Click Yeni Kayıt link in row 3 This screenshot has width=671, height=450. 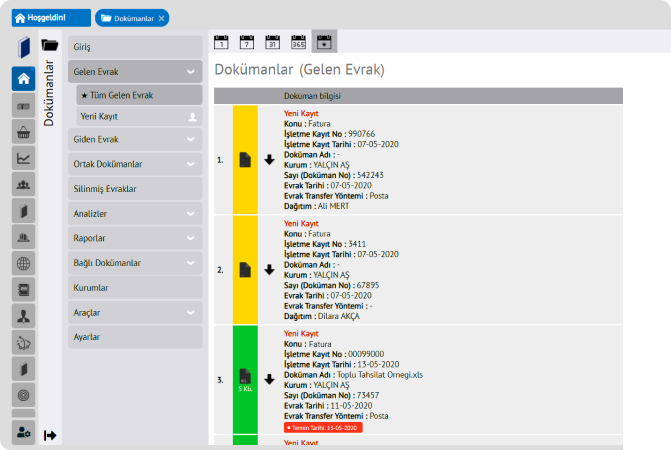coord(301,334)
